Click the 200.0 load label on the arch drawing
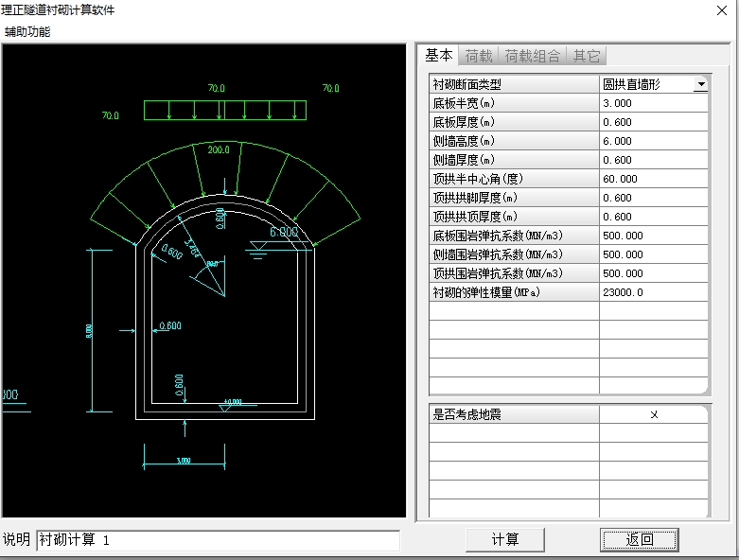Screen dimensions: 739x560 219,150
